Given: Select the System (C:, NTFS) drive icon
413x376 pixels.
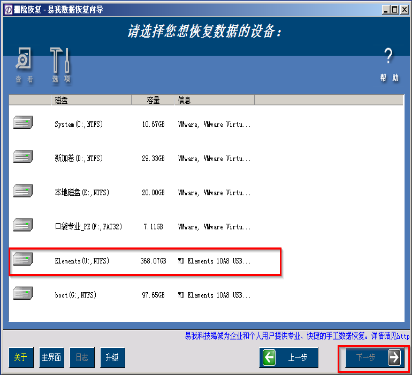Looking at the screenshot, I should tap(23, 123).
